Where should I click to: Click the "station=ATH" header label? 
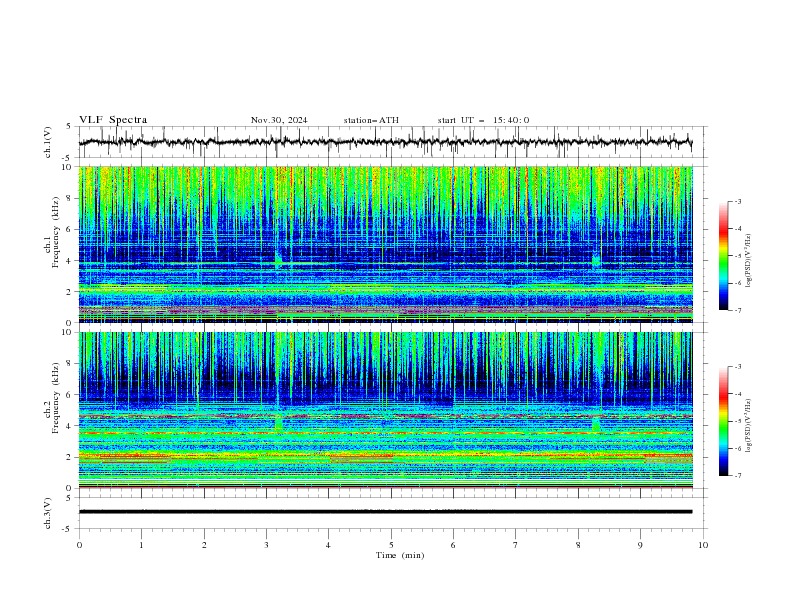pyautogui.click(x=371, y=120)
